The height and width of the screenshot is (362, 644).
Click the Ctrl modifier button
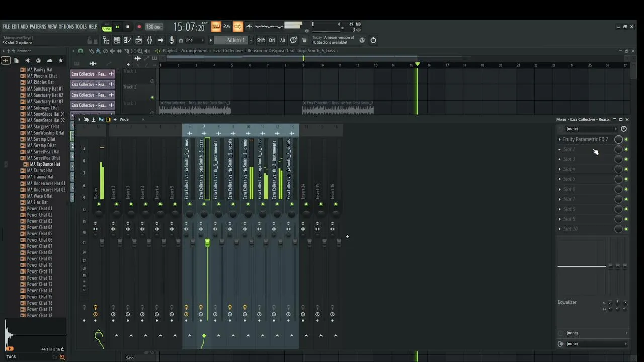(x=272, y=40)
